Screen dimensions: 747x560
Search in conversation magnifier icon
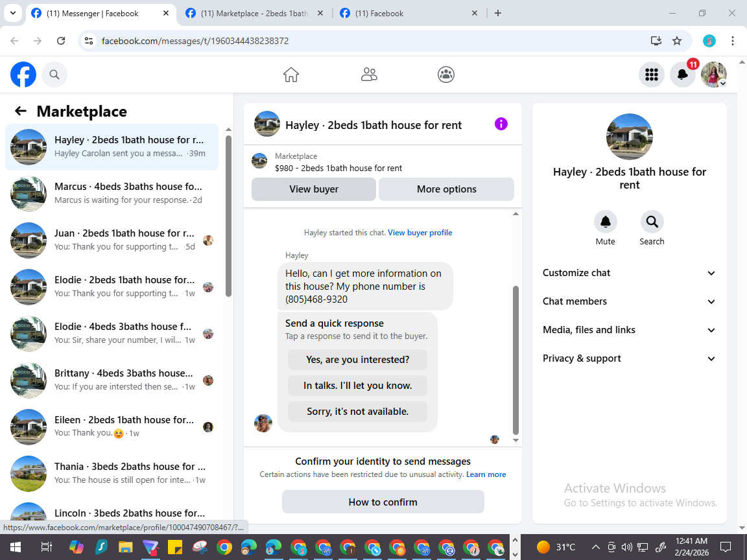pyautogui.click(x=652, y=222)
